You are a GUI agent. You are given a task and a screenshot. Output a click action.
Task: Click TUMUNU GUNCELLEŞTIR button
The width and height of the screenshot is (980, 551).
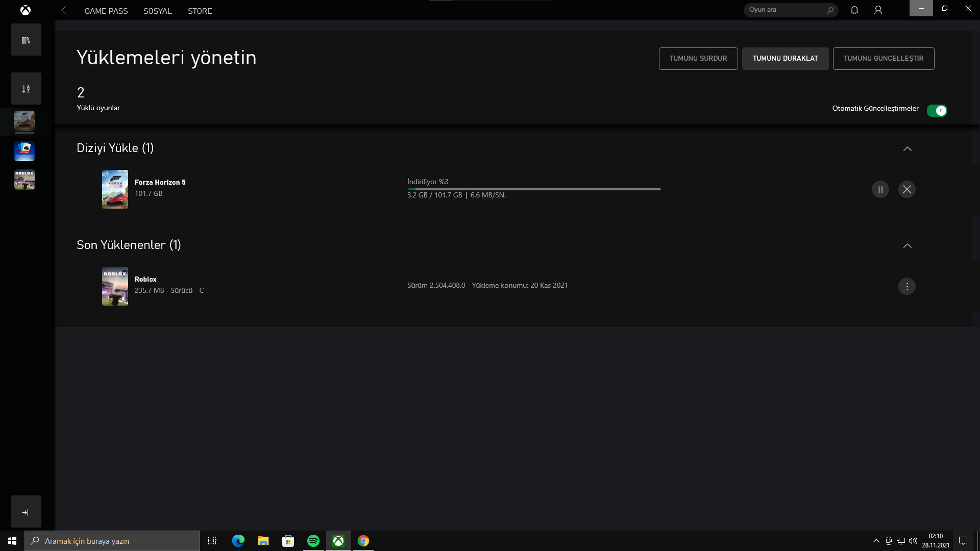884,59
